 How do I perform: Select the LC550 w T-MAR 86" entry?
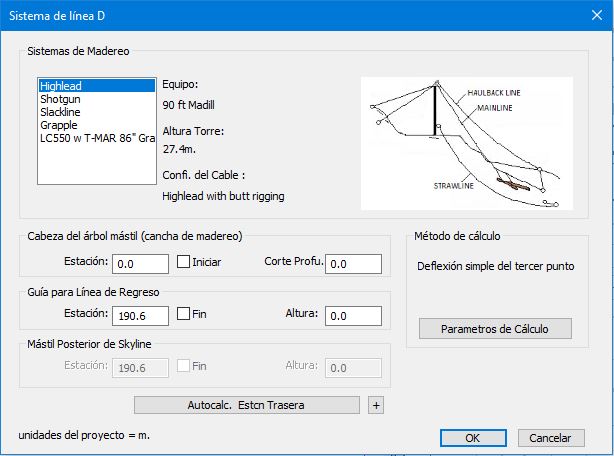(95, 139)
